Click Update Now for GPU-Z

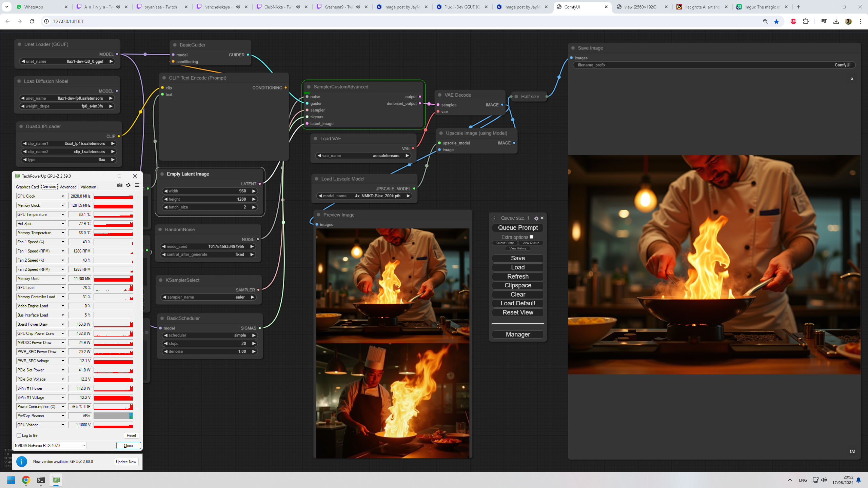126,462
